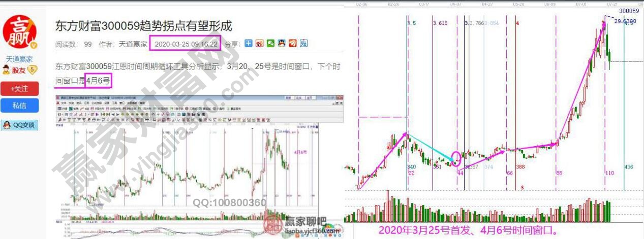Select the 110 cycle marker on chart
Viewport: 644px width, 239px height.
610,174
